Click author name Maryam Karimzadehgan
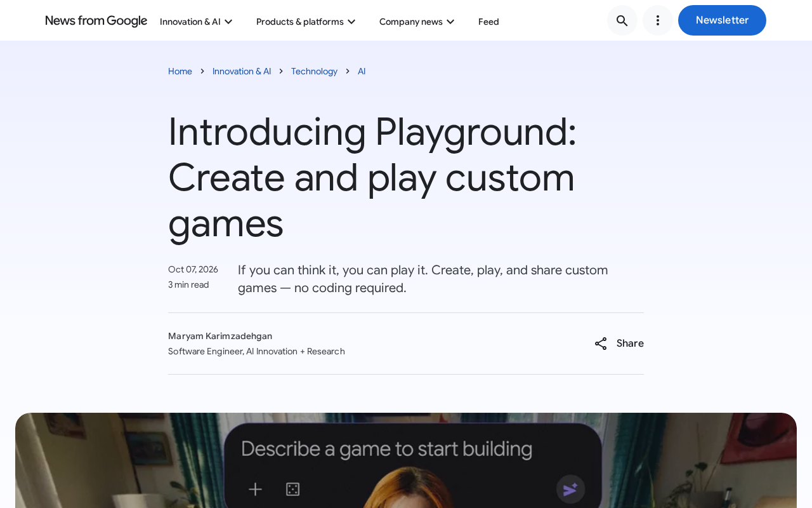This screenshot has height=508, width=812. (x=220, y=336)
